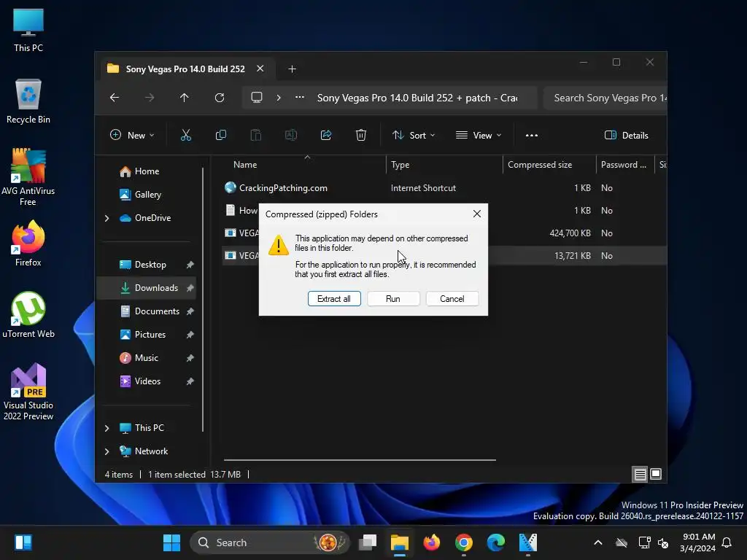Open Google Chrome from the taskbar
The image size is (747, 560).
point(463,542)
